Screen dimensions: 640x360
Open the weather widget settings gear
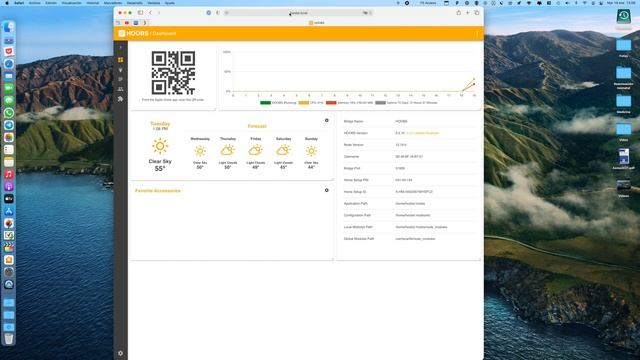327,120
